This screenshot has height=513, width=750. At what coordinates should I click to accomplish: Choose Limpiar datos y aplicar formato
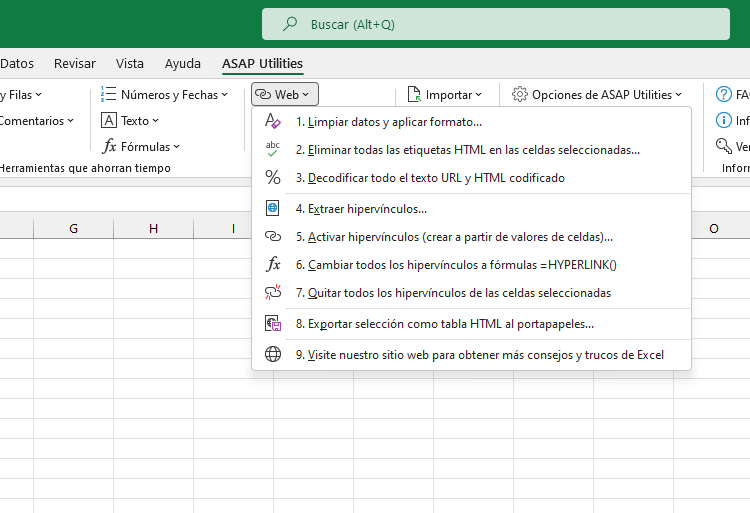pyautogui.click(x=471, y=121)
